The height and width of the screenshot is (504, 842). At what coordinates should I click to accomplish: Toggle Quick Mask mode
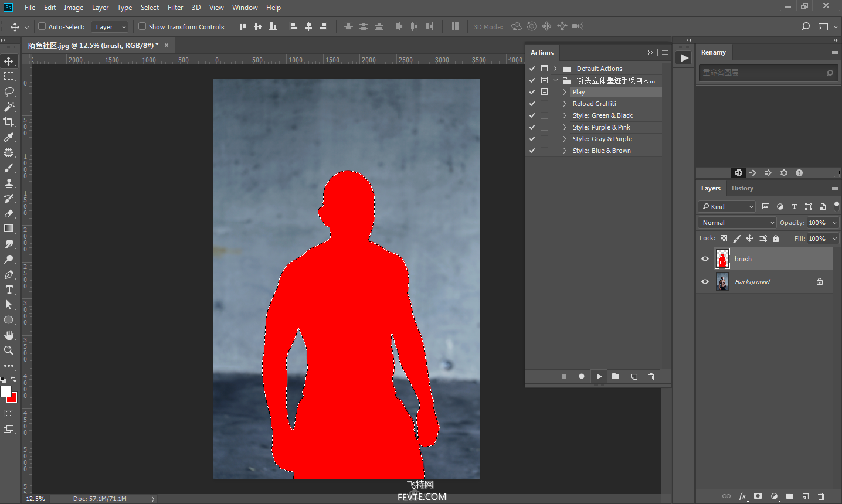pyautogui.click(x=9, y=414)
